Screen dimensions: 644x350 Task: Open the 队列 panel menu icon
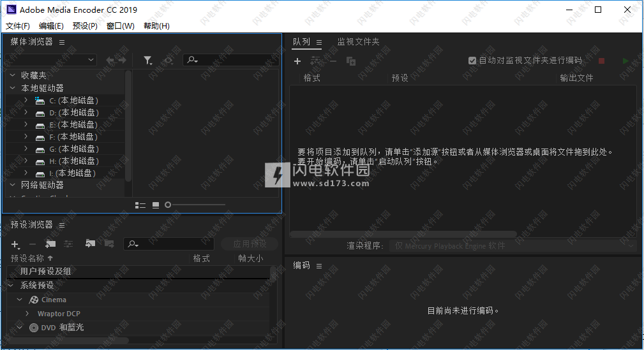(x=319, y=42)
